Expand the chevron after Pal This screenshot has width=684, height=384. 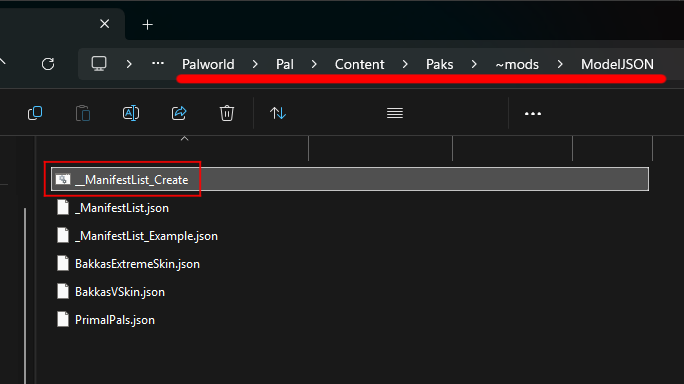(x=314, y=64)
